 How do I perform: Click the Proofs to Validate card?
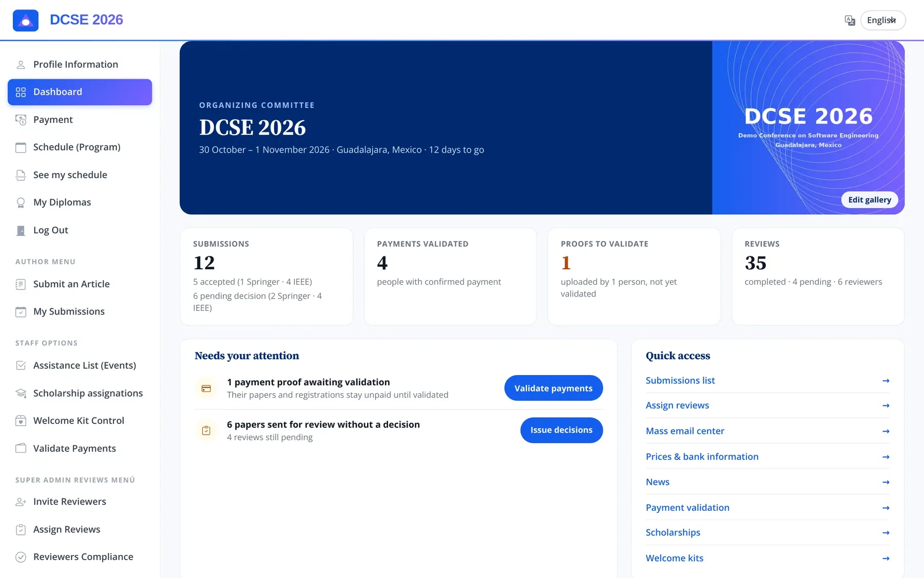634,276
